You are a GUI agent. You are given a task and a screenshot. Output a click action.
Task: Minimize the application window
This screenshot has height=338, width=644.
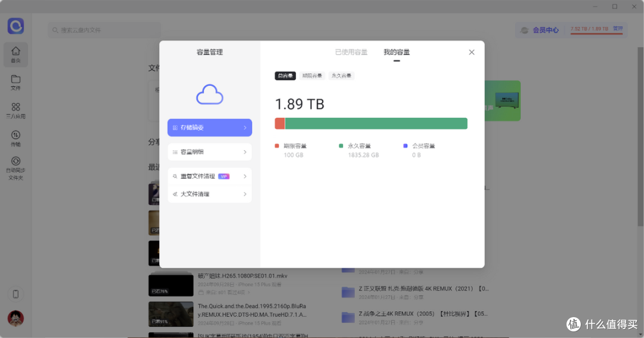pyautogui.click(x=595, y=6)
